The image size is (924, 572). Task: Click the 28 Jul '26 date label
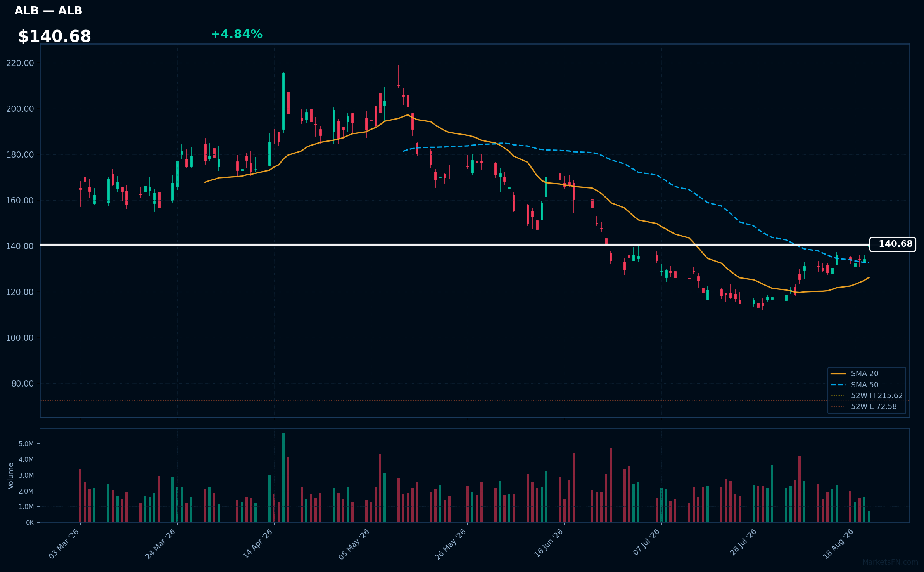click(x=743, y=543)
